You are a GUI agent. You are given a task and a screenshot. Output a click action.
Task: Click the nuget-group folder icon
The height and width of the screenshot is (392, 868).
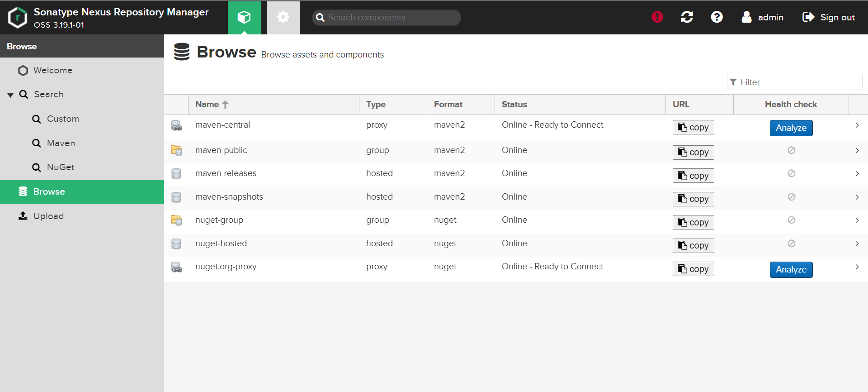click(176, 220)
